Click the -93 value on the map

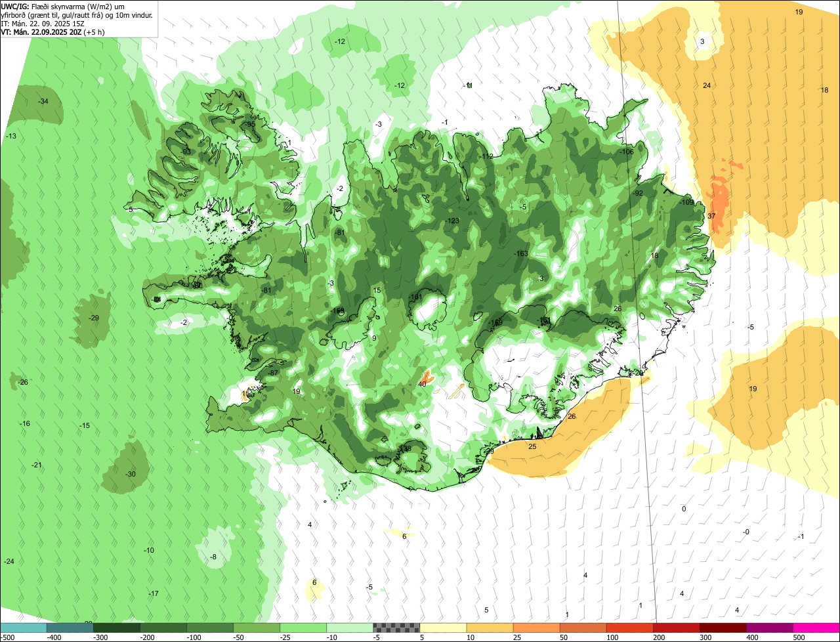tap(186, 152)
